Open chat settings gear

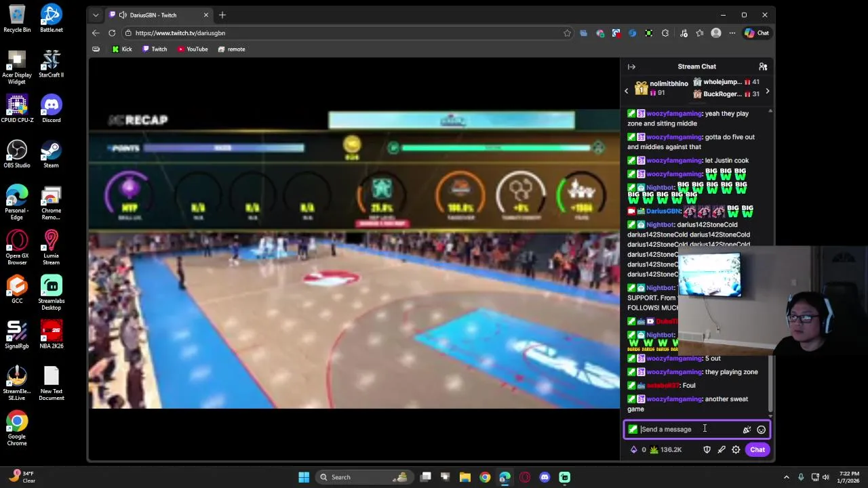736,449
